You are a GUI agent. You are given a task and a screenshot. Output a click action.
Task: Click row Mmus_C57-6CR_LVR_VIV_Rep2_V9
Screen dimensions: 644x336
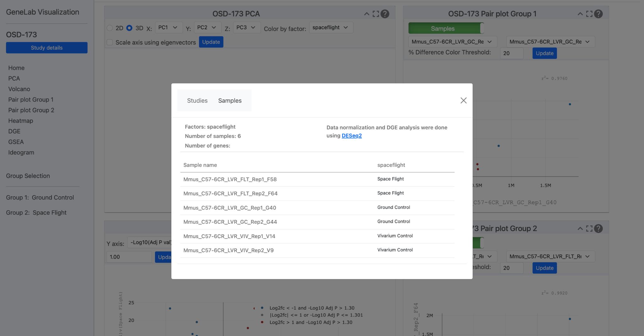pyautogui.click(x=317, y=250)
